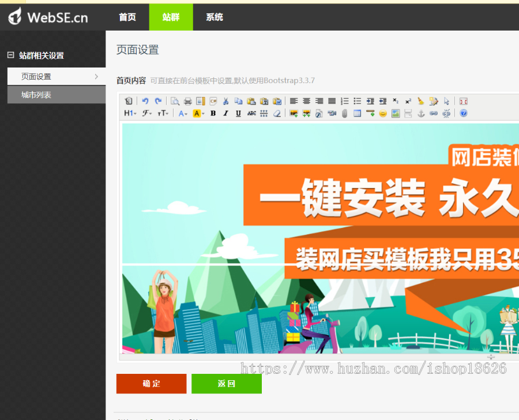Undo the last edit in editor
The width and height of the screenshot is (519, 420).
tap(145, 101)
